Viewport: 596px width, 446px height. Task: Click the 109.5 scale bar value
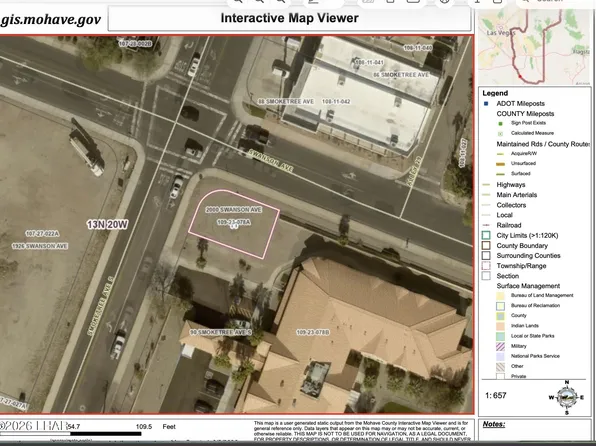144,427
